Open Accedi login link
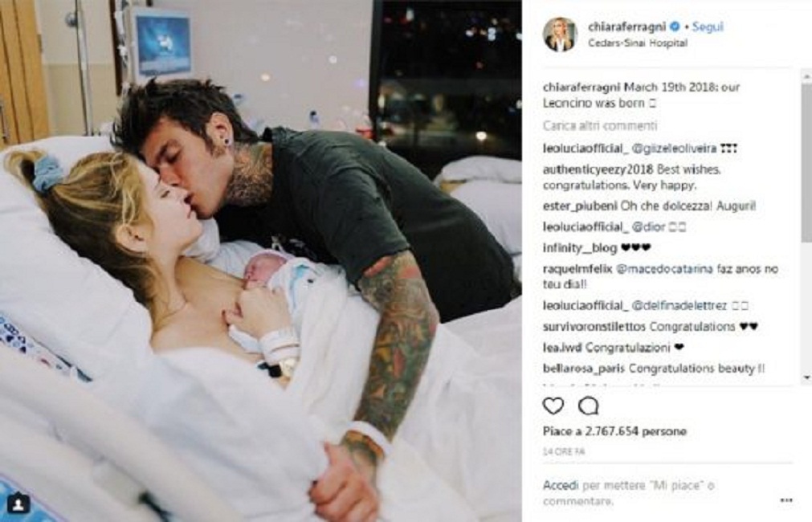This screenshot has height=522, width=812. [x=561, y=485]
